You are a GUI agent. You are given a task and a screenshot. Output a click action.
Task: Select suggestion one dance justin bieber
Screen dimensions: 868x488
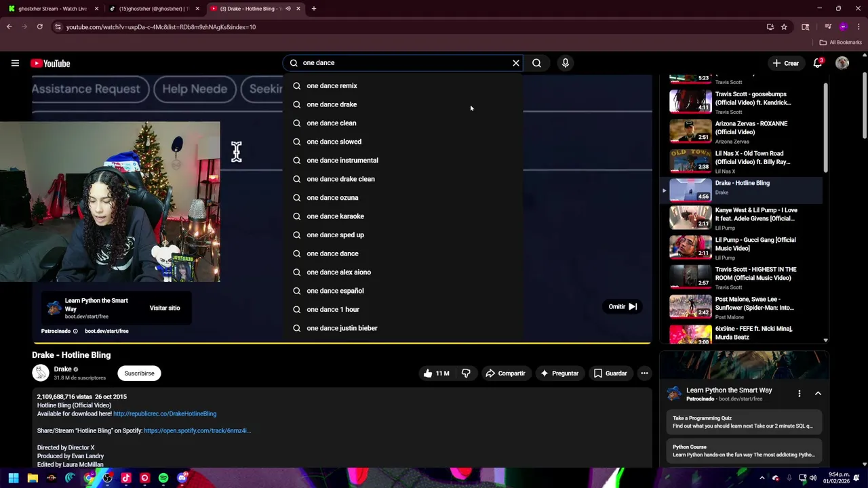click(403, 328)
